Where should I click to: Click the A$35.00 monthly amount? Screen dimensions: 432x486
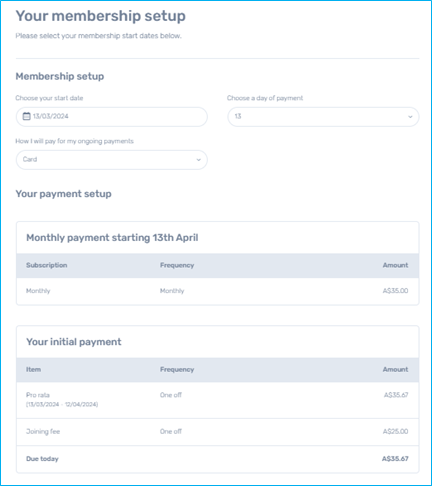click(395, 291)
